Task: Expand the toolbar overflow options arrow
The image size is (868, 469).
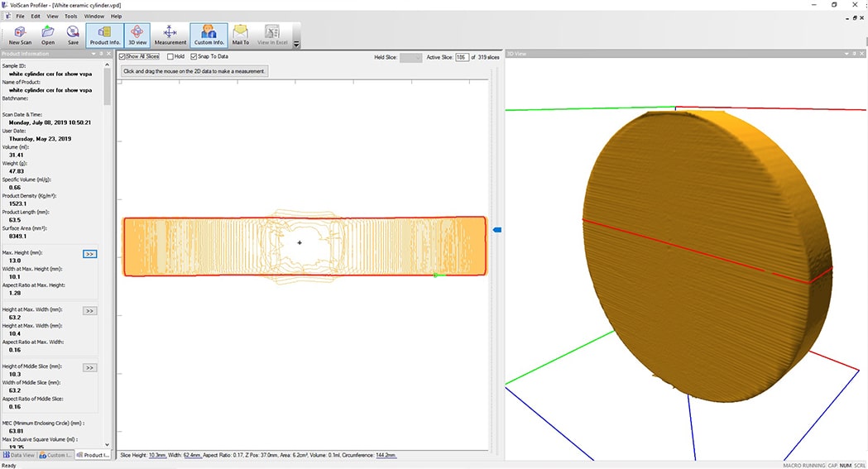Action: pos(296,44)
